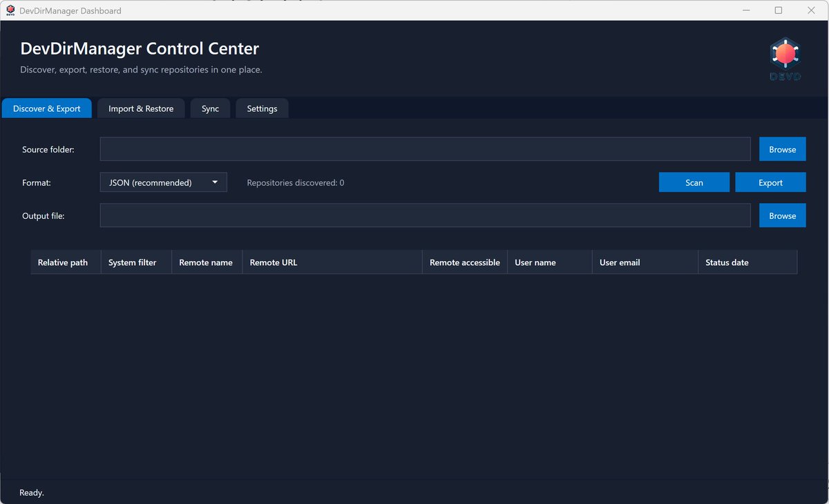This screenshot has width=829, height=504.
Task: Sort by System filter column header
Action: (136, 262)
